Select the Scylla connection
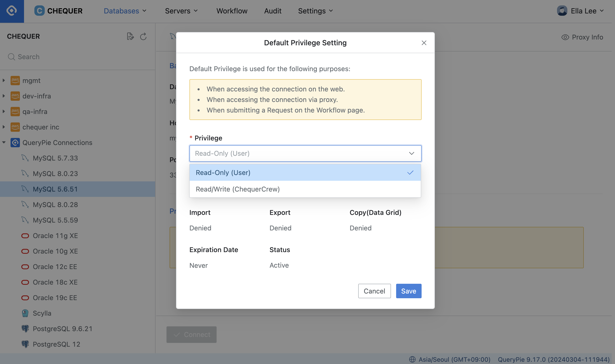The width and height of the screenshot is (615, 364). click(78, 313)
